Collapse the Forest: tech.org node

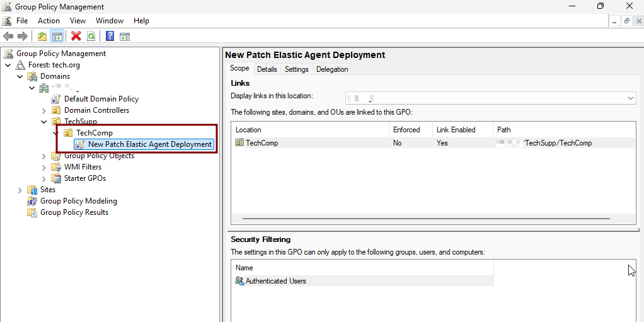tap(8, 65)
